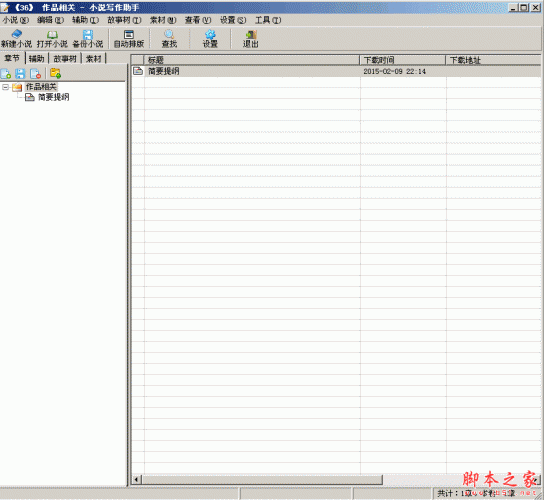This screenshot has width=544, height=500.
Task: Click the 备份小说 toolbar icon
Action: click(87, 38)
